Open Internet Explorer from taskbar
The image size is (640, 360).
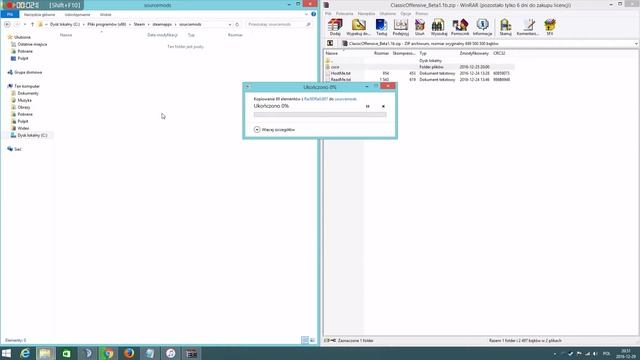coord(25,353)
